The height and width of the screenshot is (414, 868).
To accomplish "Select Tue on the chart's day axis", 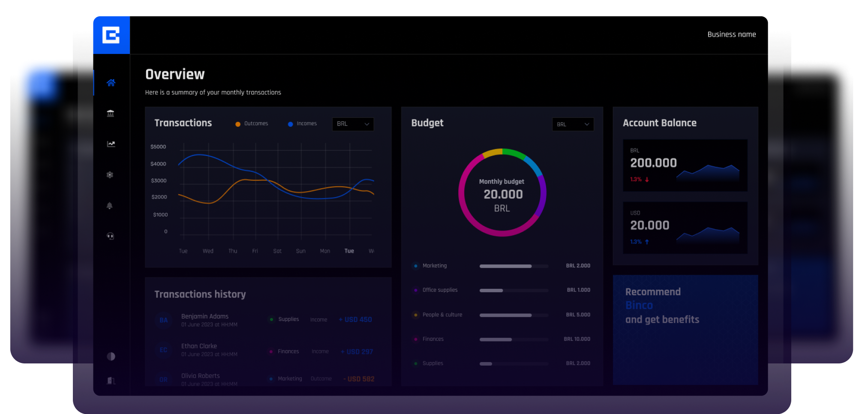I will [349, 251].
